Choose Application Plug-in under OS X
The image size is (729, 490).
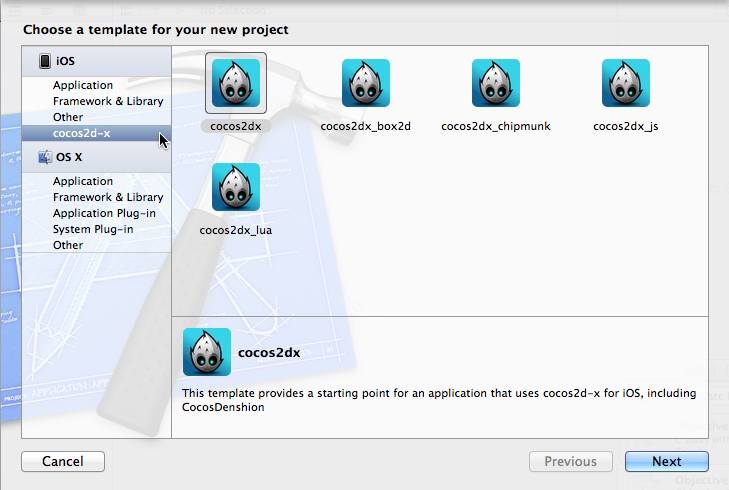104,213
